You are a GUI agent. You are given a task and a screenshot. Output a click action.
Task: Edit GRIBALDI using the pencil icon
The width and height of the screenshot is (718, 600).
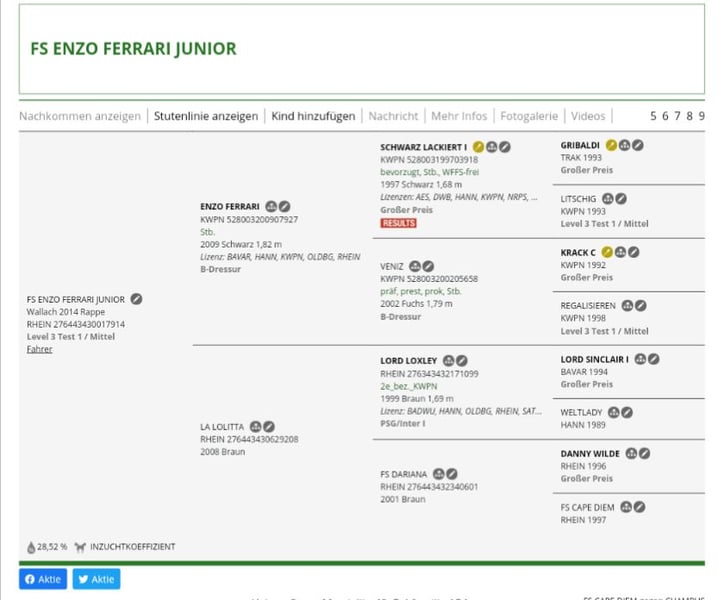(x=638, y=145)
